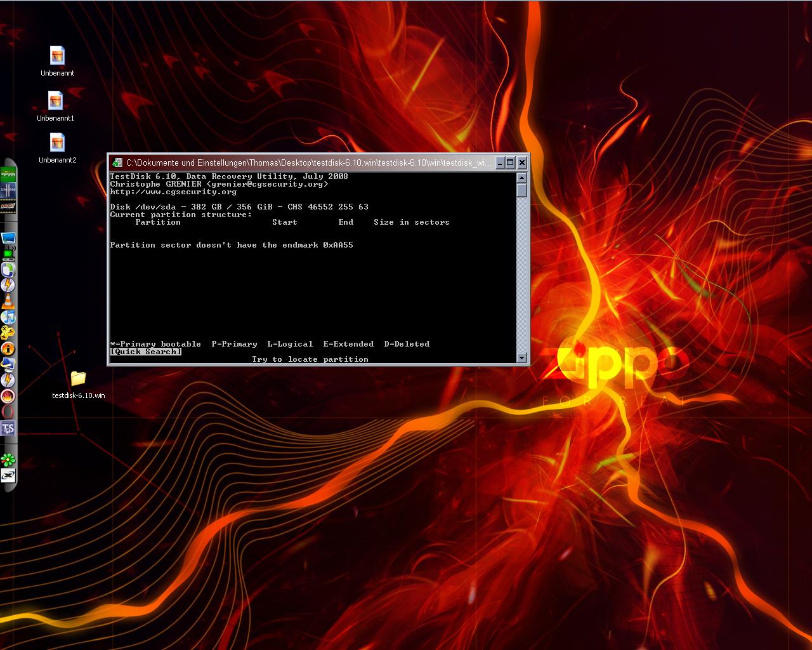Viewport: 812px width, 650px height.
Task: Open the Opera browser in the dock
Action: 8,412
